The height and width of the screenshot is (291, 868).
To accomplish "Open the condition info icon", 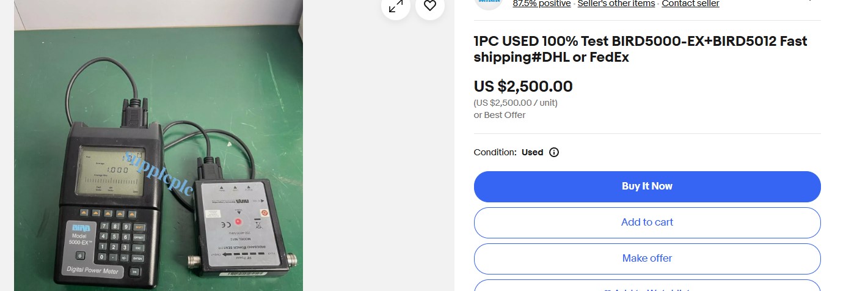I will point(554,152).
